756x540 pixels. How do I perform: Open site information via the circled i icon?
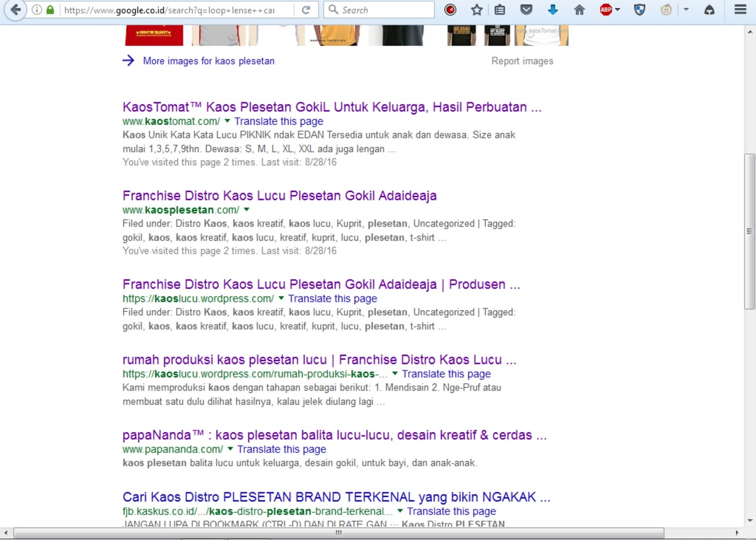37,9
